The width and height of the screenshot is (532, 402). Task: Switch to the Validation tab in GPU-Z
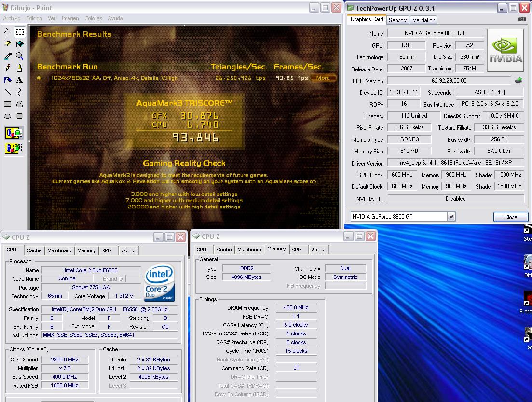424,20
